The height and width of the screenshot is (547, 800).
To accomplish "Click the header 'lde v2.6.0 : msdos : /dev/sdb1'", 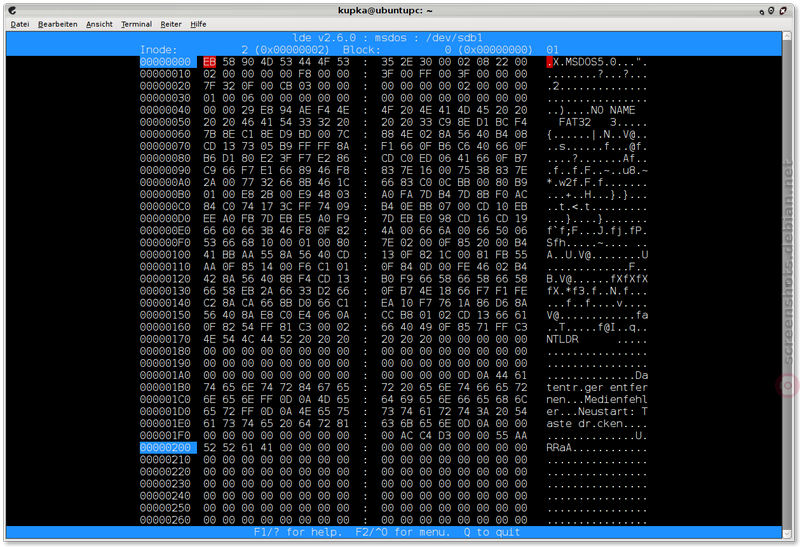I will pos(387,38).
